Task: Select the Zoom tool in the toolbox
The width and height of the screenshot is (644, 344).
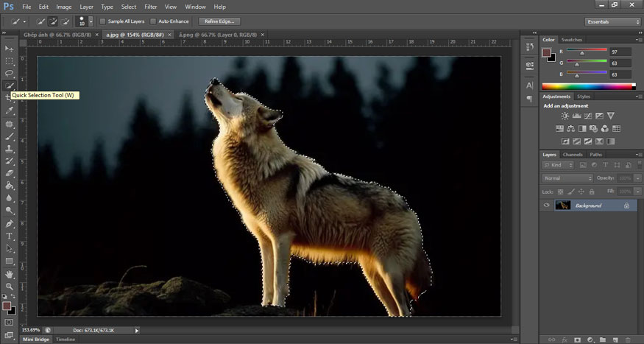Action: [10, 286]
